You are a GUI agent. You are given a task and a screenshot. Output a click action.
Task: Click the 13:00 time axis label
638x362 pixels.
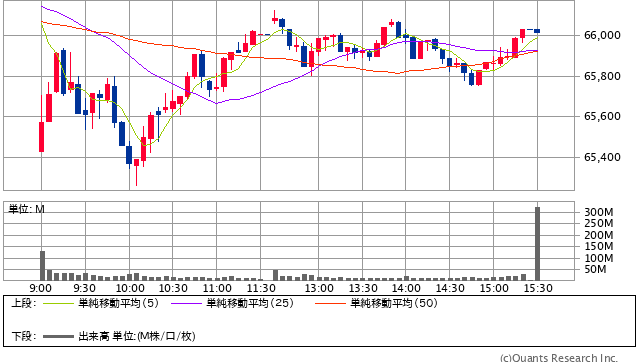[x=319, y=288]
